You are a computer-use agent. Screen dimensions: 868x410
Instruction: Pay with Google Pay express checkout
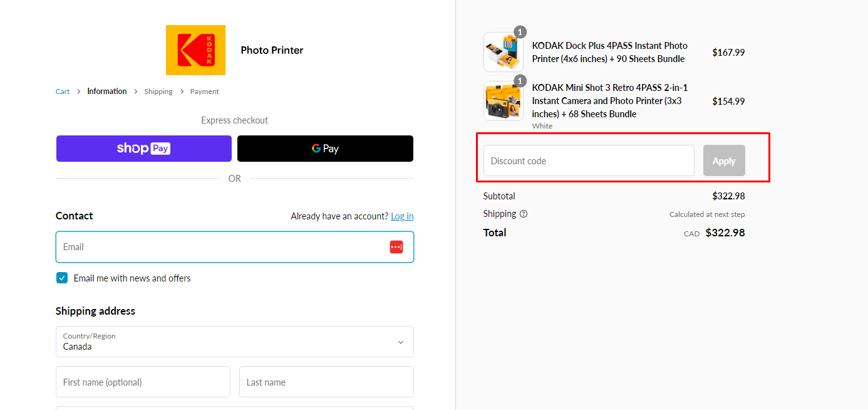[325, 149]
